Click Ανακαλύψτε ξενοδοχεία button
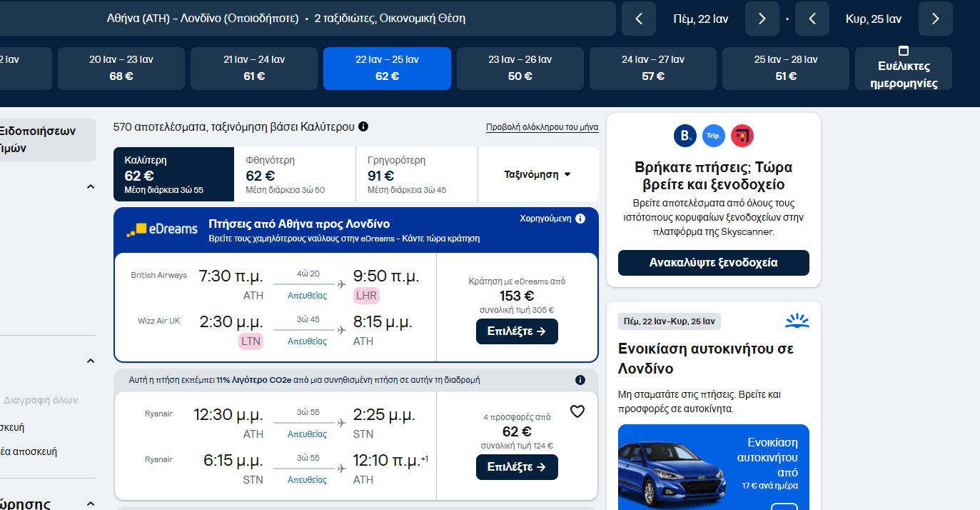Image resolution: width=980 pixels, height=510 pixels. (713, 263)
